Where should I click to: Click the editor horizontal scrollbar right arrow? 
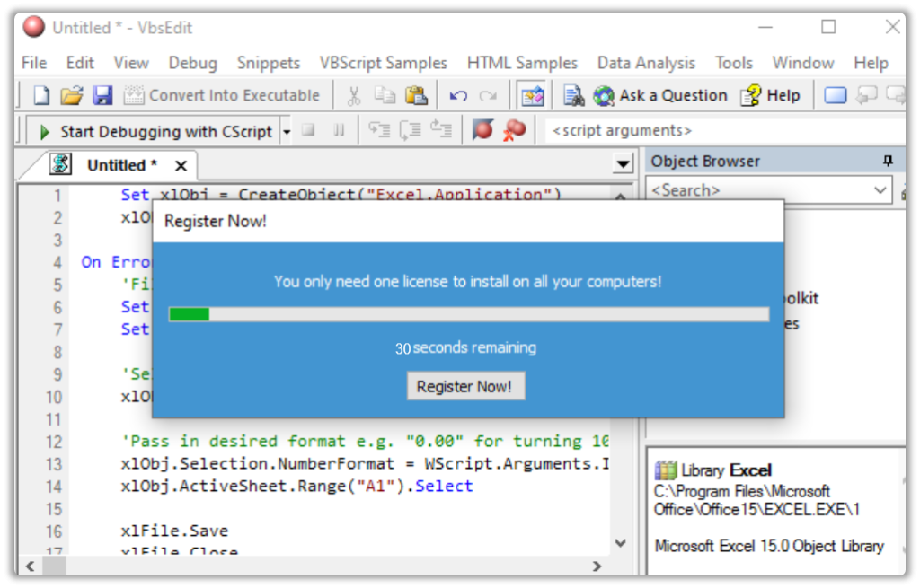[x=597, y=566]
